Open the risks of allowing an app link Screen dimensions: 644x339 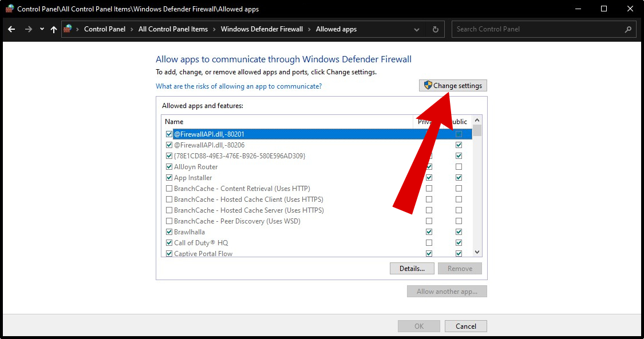tap(239, 86)
